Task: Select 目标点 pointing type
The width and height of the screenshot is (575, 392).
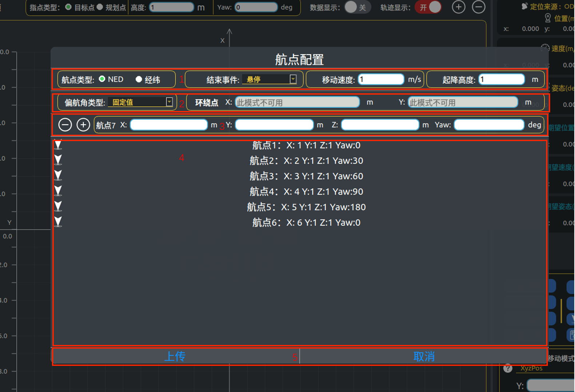Action: [68, 7]
